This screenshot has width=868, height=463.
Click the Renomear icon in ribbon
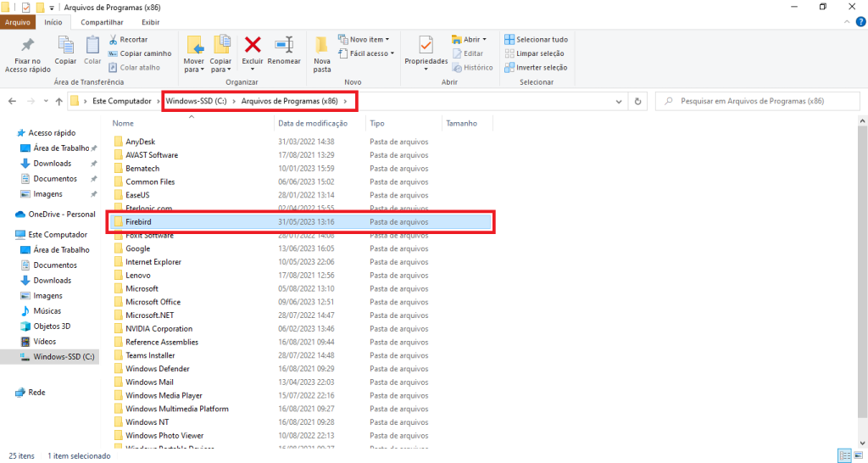(284, 45)
